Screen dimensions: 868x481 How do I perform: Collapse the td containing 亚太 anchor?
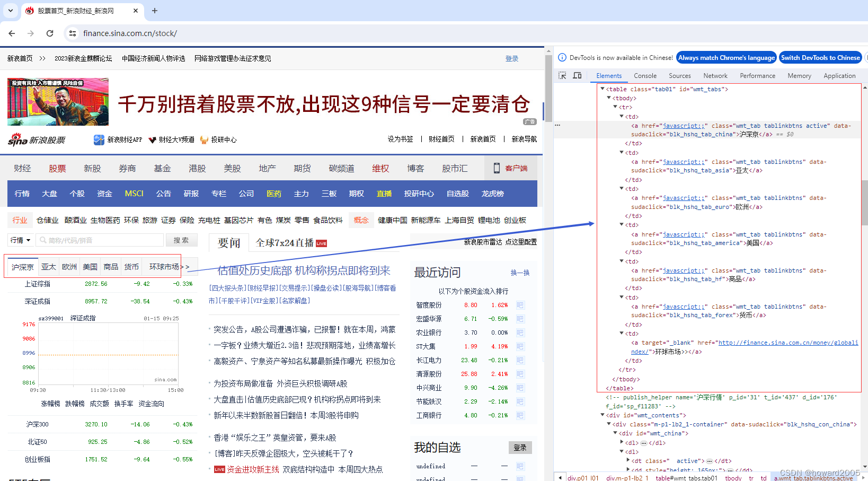622,152
